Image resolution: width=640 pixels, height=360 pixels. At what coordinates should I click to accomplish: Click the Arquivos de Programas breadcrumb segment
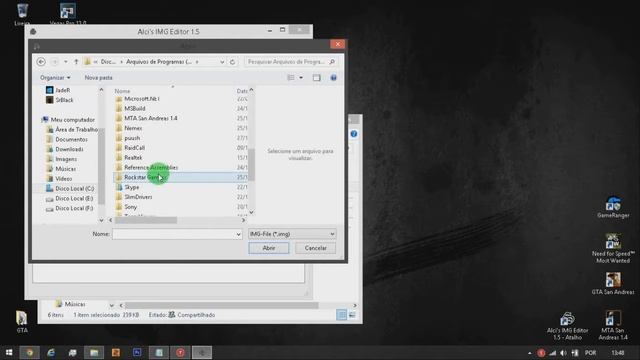coord(158,62)
